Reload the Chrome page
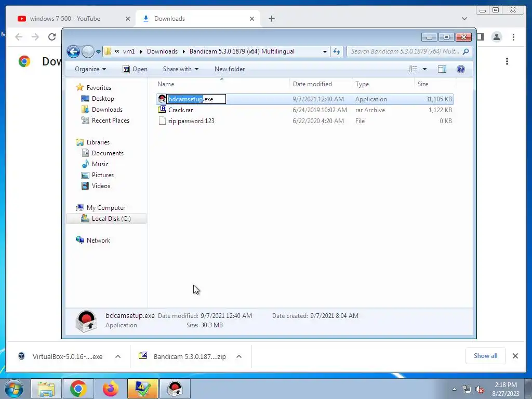The image size is (532, 399). click(x=51, y=37)
